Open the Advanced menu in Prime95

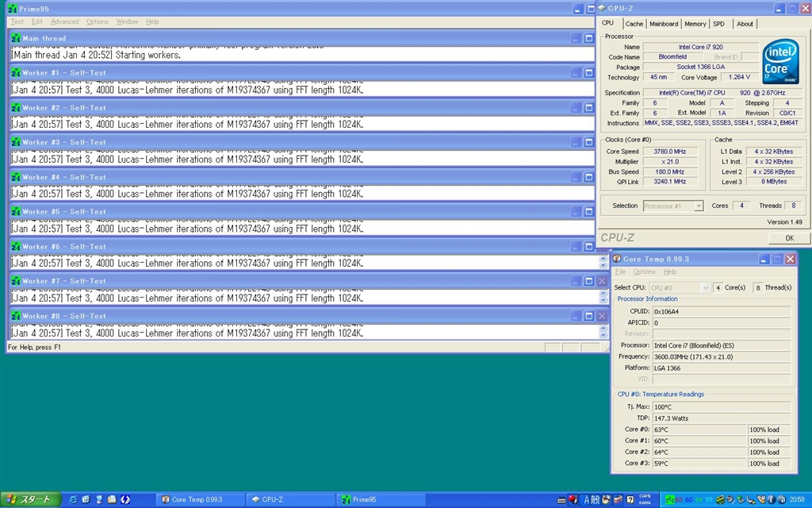tap(65, 21)
